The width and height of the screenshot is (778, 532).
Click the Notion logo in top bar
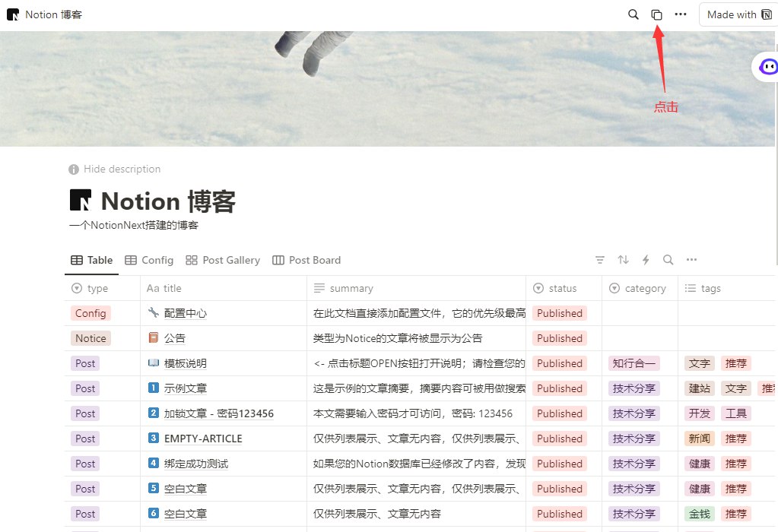point(13,15)
